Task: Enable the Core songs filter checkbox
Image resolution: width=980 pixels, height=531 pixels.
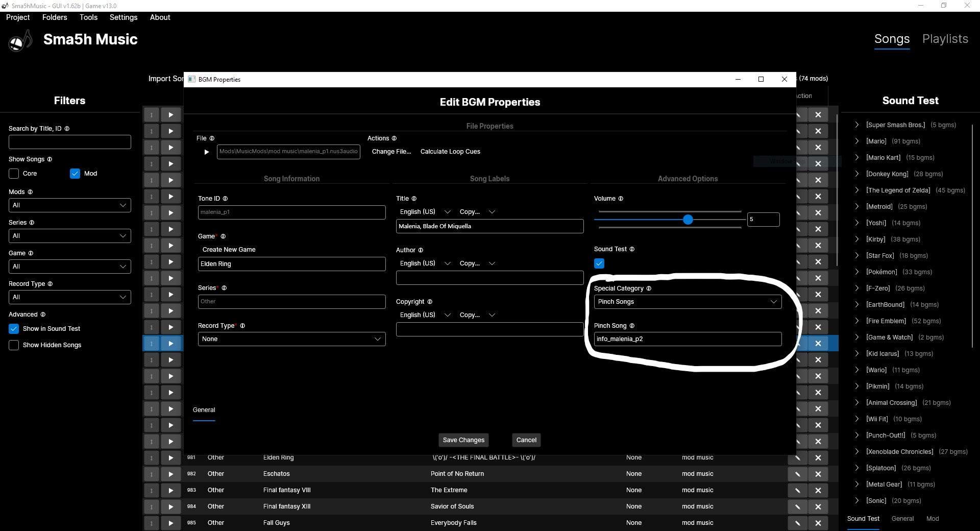Action: tap(14, 174)
